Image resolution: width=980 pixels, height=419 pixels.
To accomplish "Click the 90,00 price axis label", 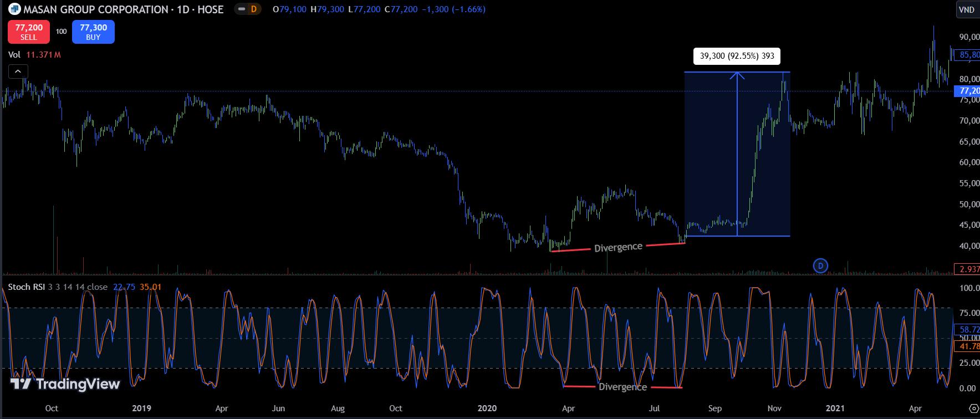I will point(969,37).
